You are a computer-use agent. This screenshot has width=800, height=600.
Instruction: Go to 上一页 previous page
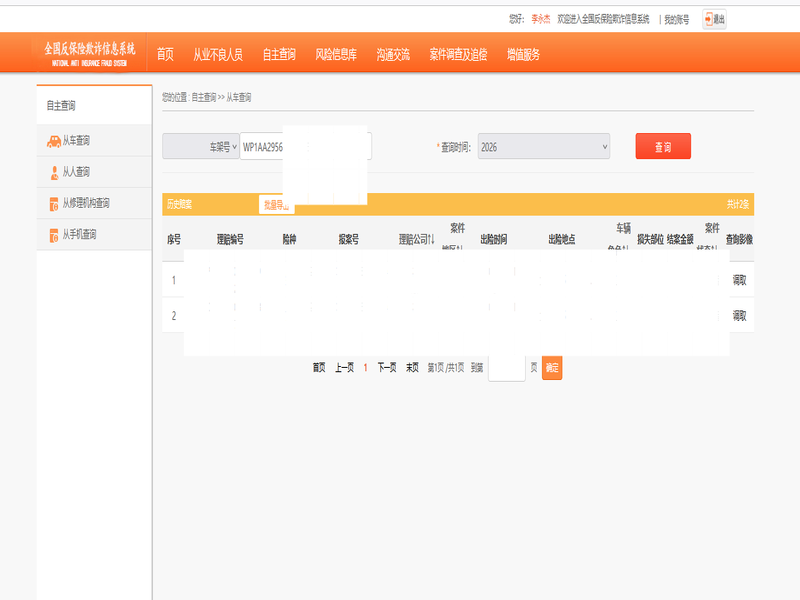click(x=344, y=367)
